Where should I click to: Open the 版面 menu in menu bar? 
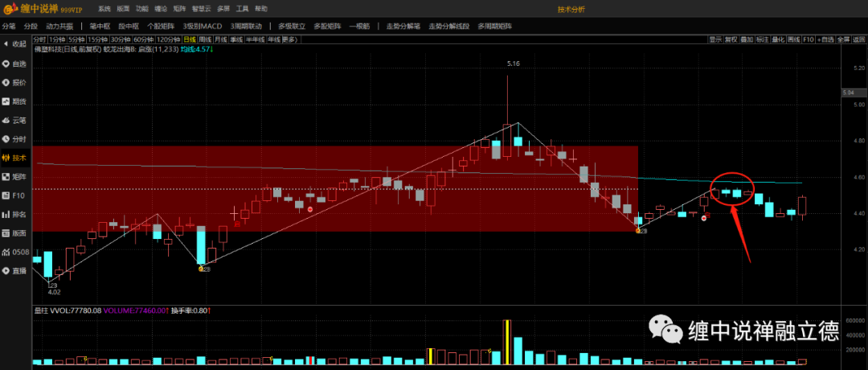tap(123, 10)
